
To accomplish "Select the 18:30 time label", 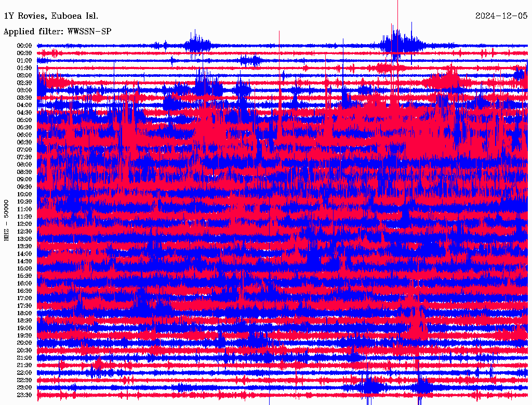I will click(x=24, y=320).
